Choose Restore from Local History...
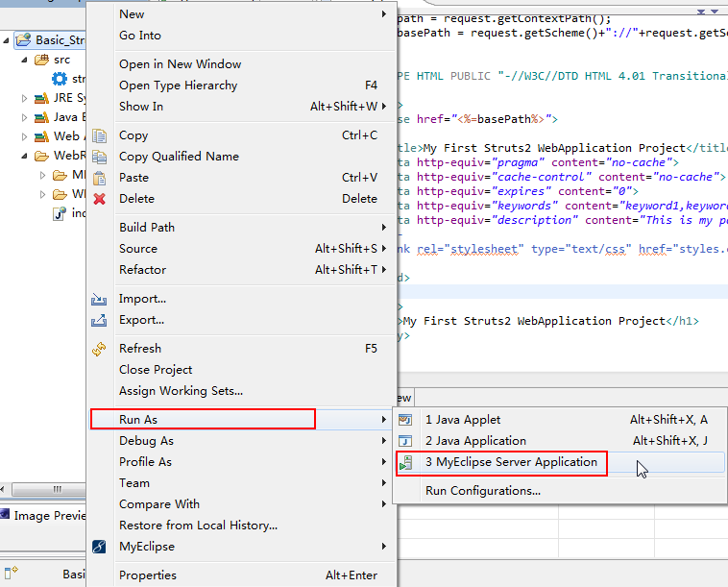Viewport: 728px width, 587px height. tap(243, 526)
